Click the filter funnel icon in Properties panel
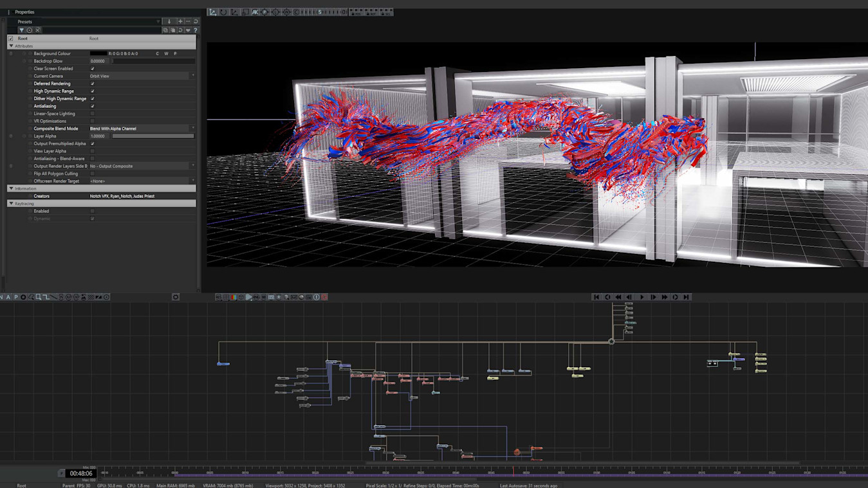 coord(21,30)
